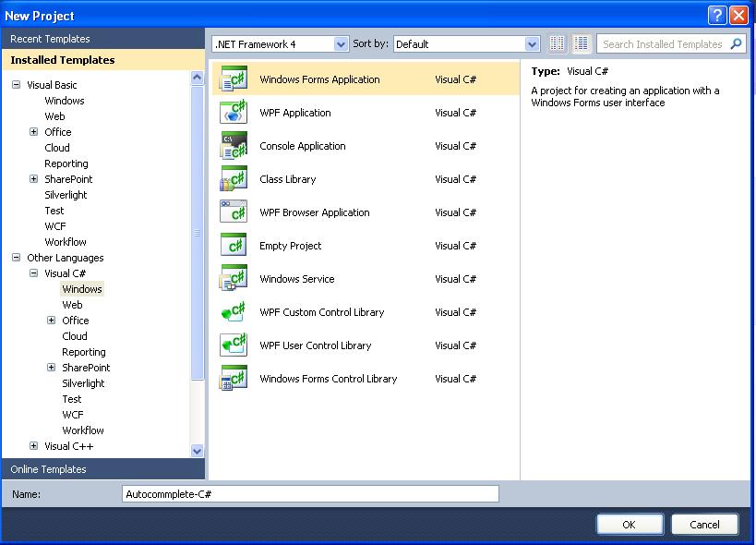The image size is (756, 545).
Task: Expand the Visual C++ tree node
Action: click(34, 445)
